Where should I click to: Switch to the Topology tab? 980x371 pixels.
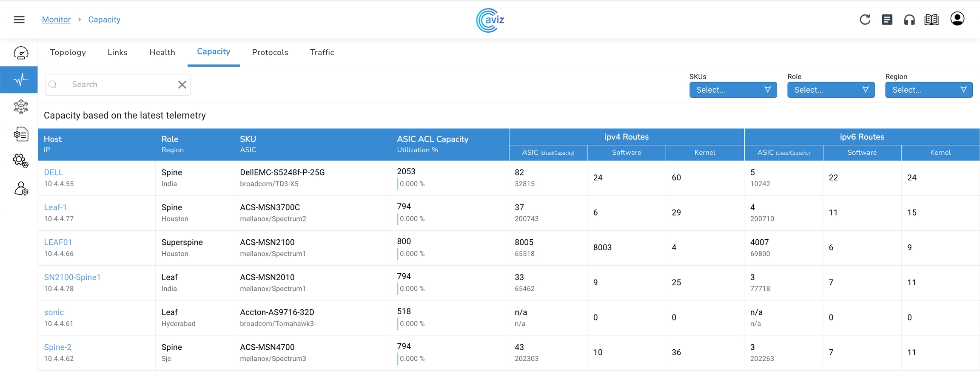[68, 52]
